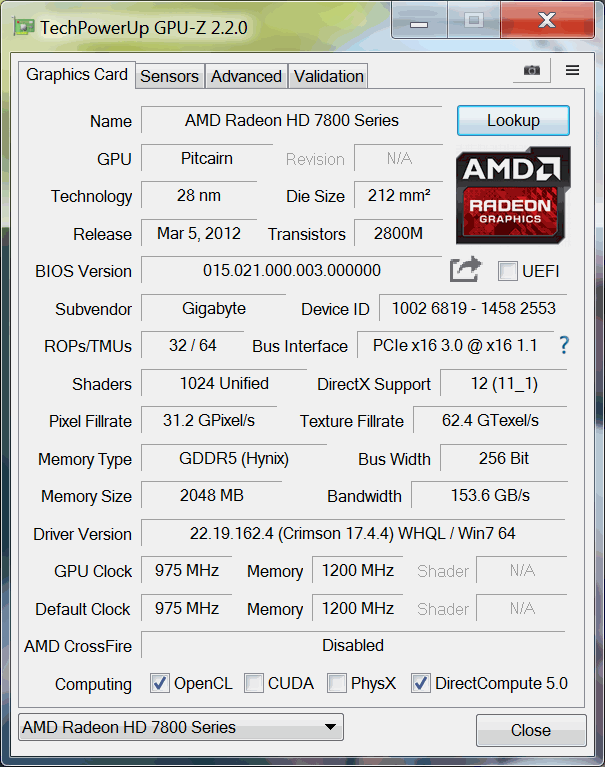Click the GPU Clock row Memory value 1200 MHz
The image size is (605, 767).
358,570
